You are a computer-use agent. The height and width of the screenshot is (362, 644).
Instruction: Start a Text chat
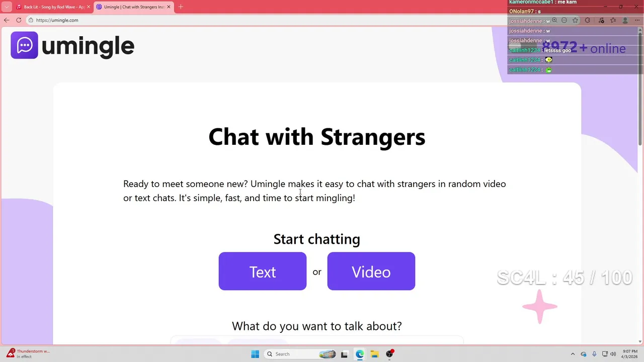coord(263,271)
